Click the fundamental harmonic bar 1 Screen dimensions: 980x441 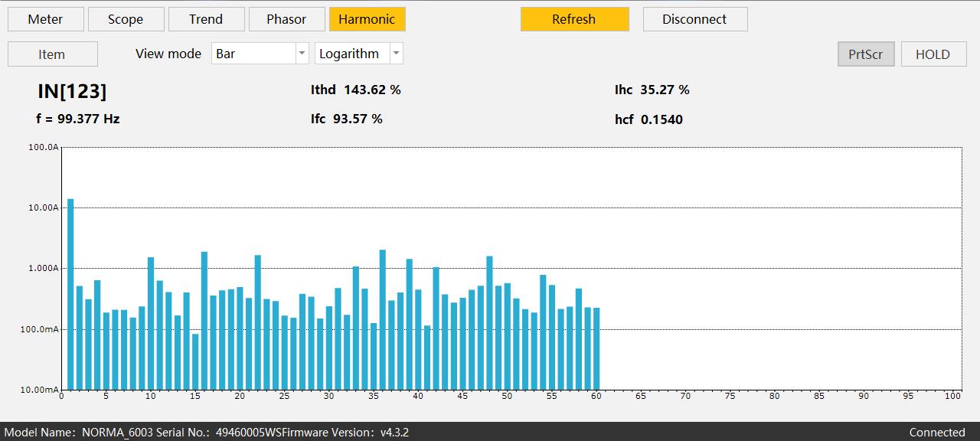[70, 294]
